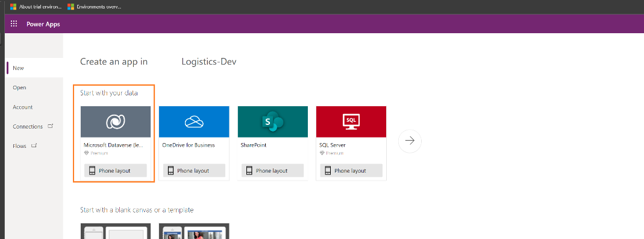Viewport: 644px width, 239px height.
Task: Click the SQL Server tile icon
Action: (351, 122)
